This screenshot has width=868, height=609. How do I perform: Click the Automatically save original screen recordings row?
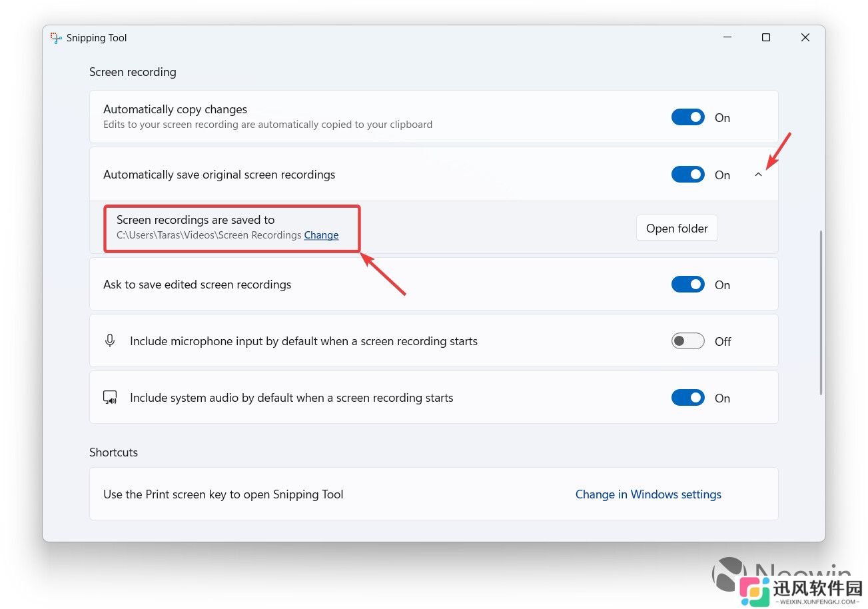(434, 175)
